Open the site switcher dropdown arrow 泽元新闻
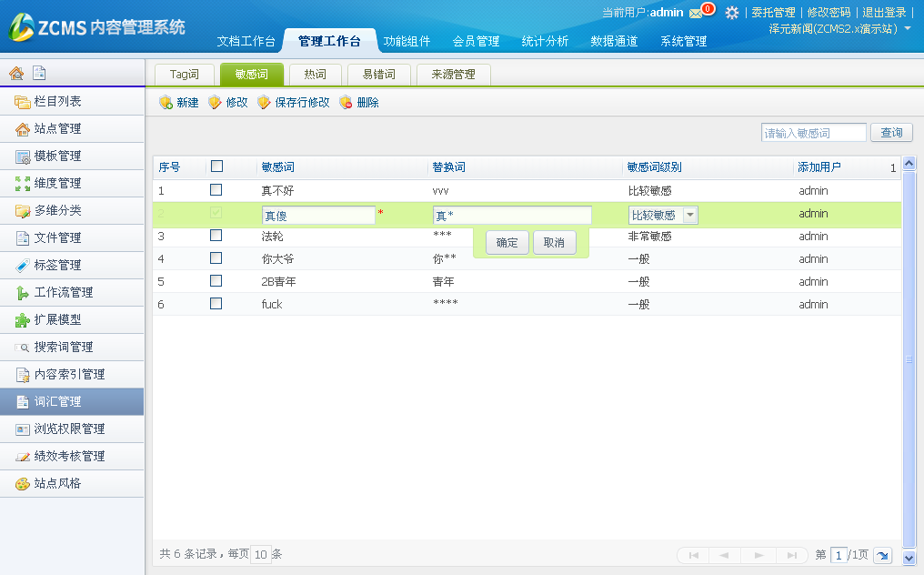The height and width of the screenshot is (575, 924). pyautogui.click(x=908, y=28)
